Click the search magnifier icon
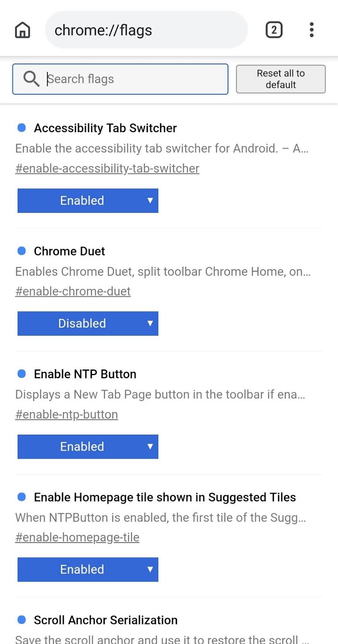 (x=31, y=79)
